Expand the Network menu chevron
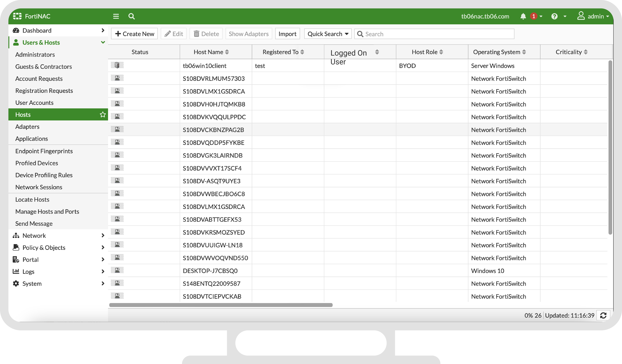The width and height of the screenshot is (622, 364). coord(103,235)
